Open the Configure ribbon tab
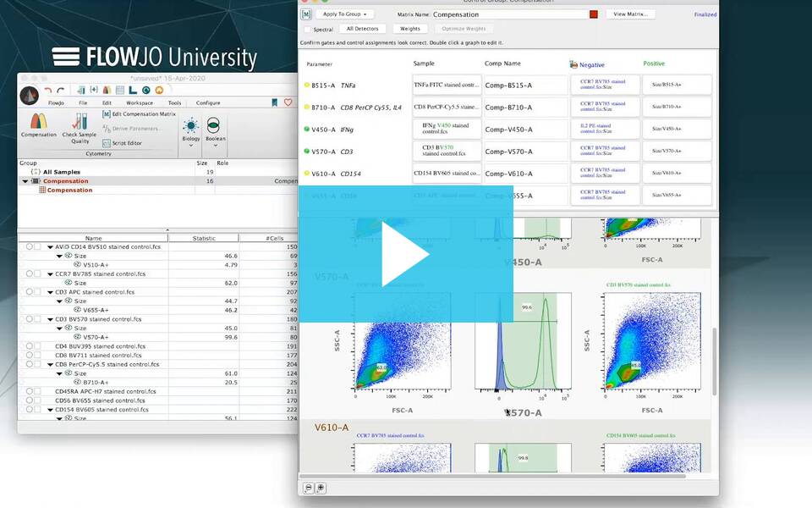The width and height of the screenshot is (812, 508). click(208, 103)
